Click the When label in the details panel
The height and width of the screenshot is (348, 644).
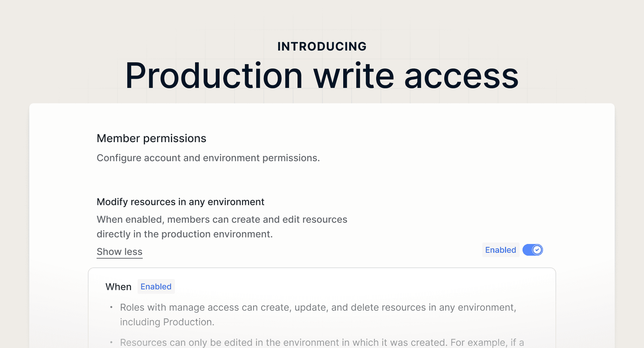pos(118,287)
